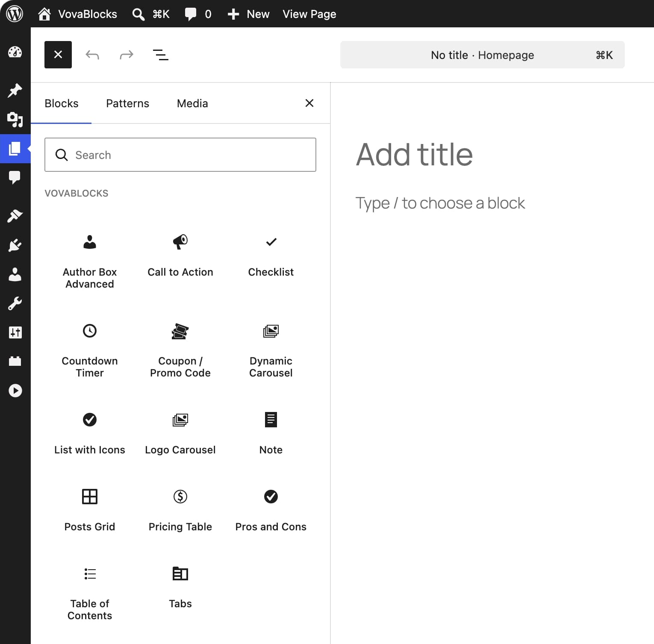Open Settings sliders in admin sidebar
Image resolution: width=654 pixels, height=644 pixels.
[15, 332]
